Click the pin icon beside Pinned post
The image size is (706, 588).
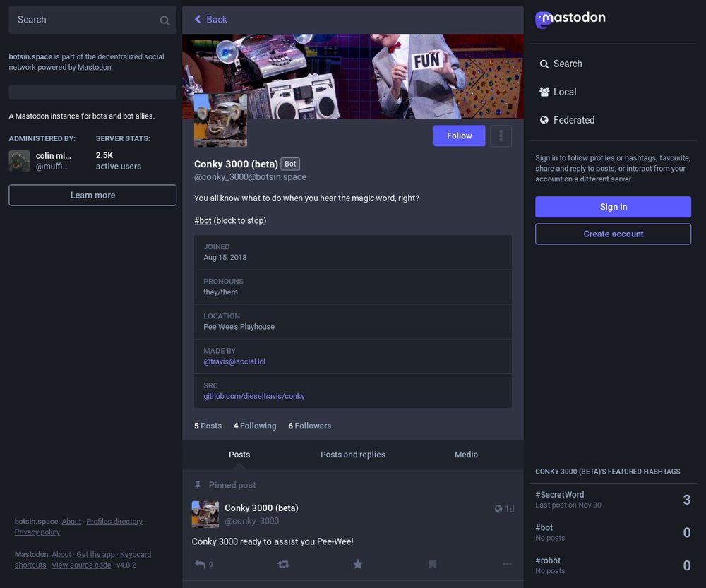coord(197,485)
